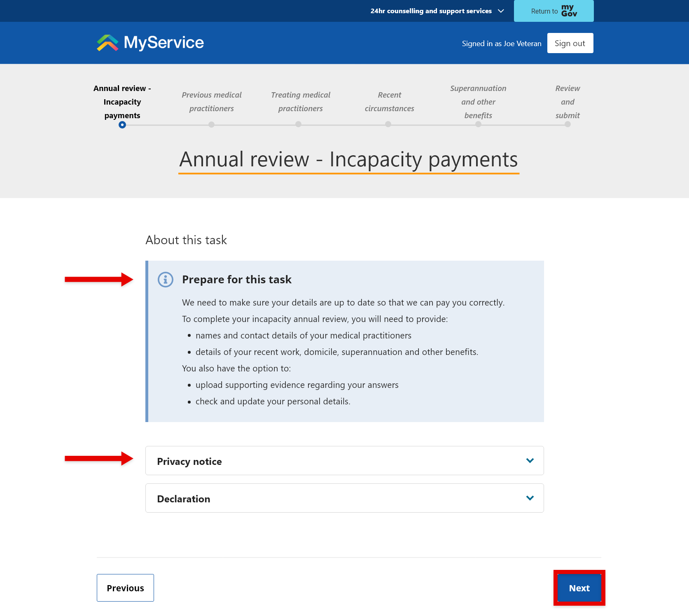
Task: Click Return to myGov
Action: [554, 11]
